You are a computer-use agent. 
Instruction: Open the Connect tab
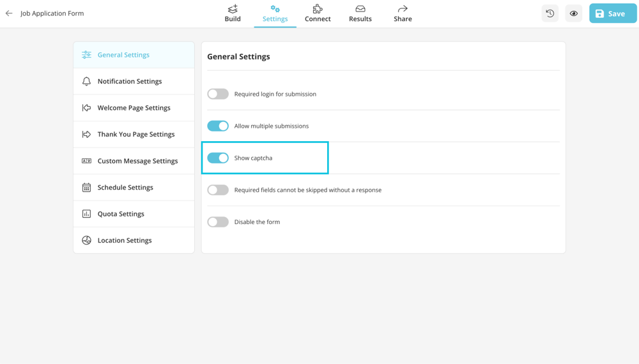318,13
